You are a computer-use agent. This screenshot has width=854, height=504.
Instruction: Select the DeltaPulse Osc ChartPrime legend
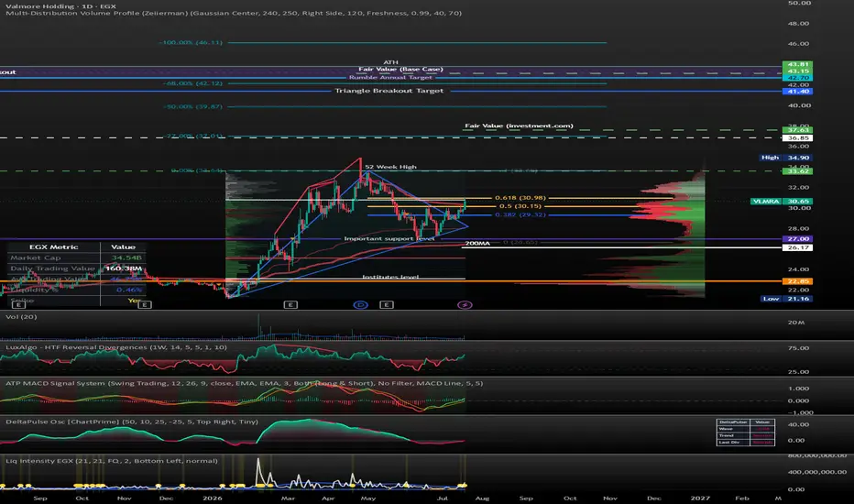[x=132, y=422]
